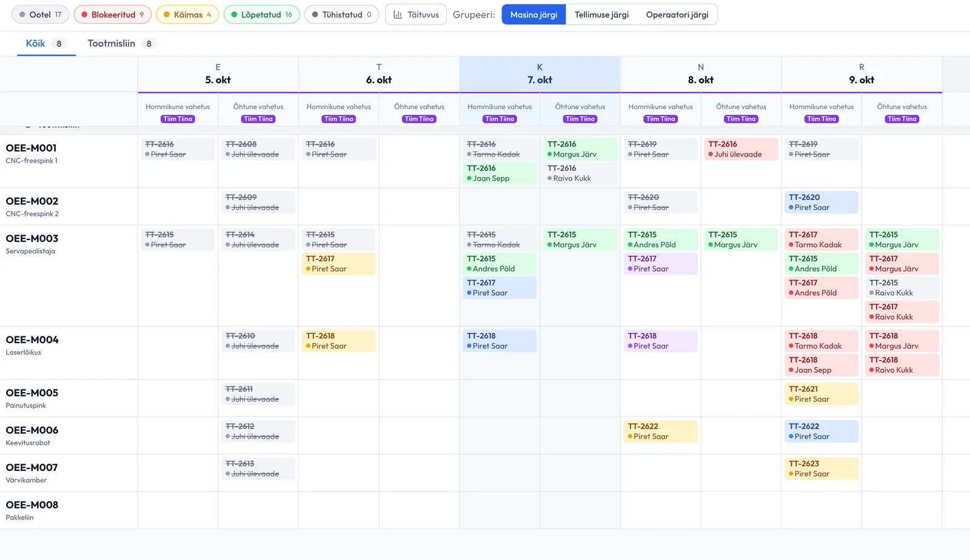Open machine OEE-M007 Värvikamber
The image size is (970, 560).
point(69,473)
